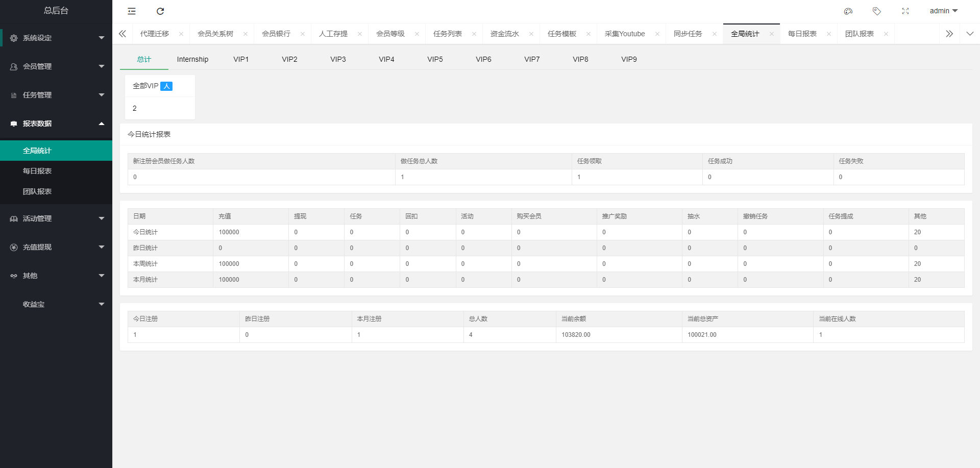Switch to the VIP3 statistics tab
This screenshot has height=468, width=980.
(x=338, y=59)
